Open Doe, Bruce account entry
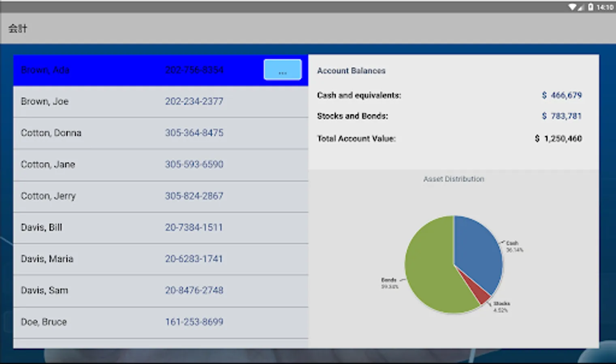616x364 pixels. point(161,322)
